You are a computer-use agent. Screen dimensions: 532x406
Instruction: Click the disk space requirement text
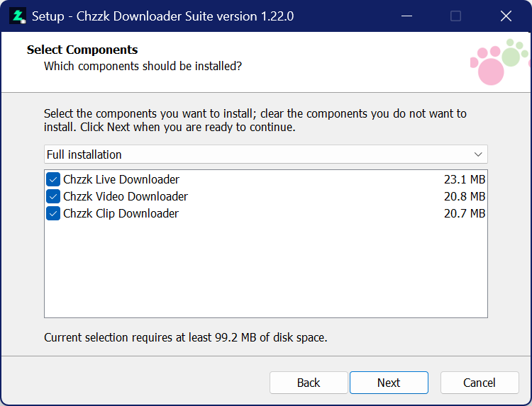coord(186,337)
